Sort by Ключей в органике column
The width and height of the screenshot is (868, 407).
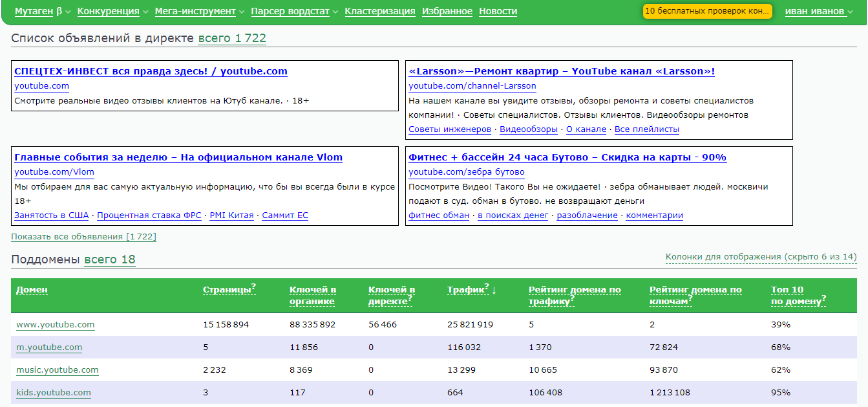point(313,296)
